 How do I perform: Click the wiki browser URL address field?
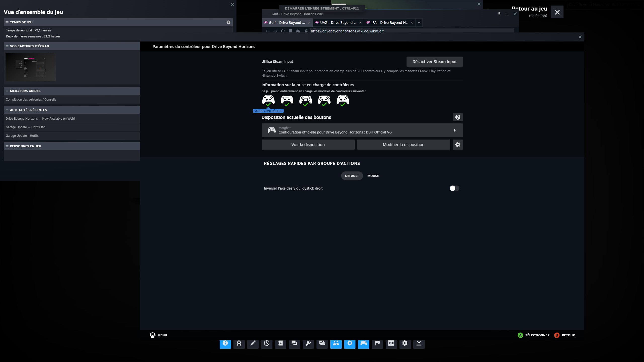click(x=412, y=31)
